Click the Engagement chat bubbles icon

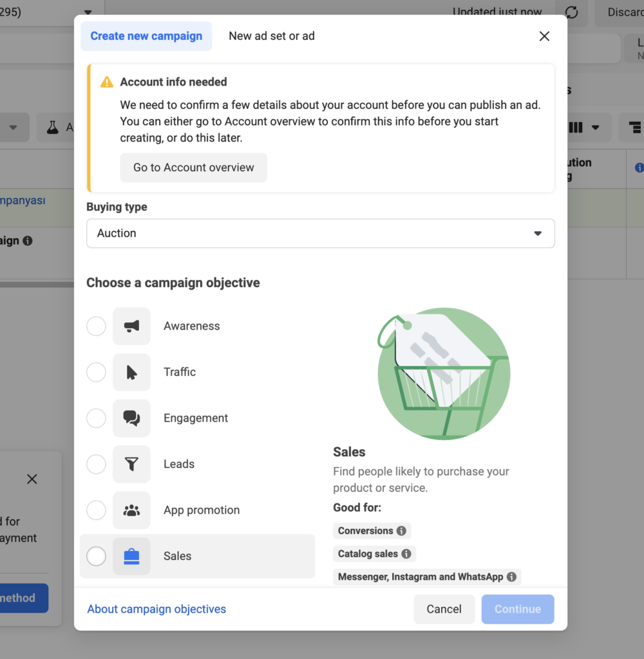point(131,418)
